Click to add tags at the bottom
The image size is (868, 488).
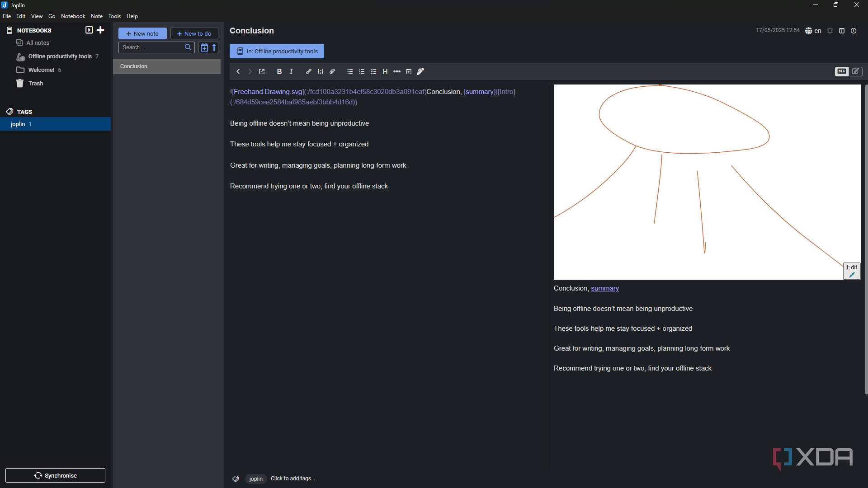293,479
